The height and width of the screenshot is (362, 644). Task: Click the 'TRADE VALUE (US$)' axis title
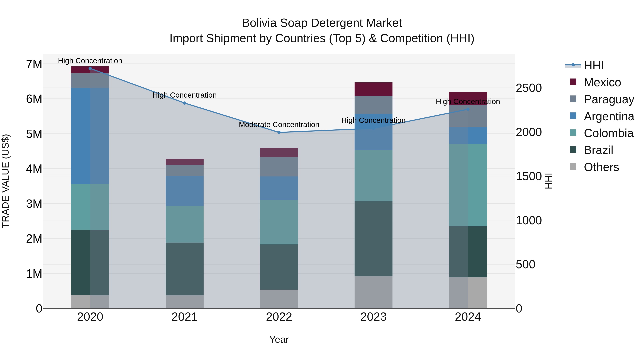[6, 181]
